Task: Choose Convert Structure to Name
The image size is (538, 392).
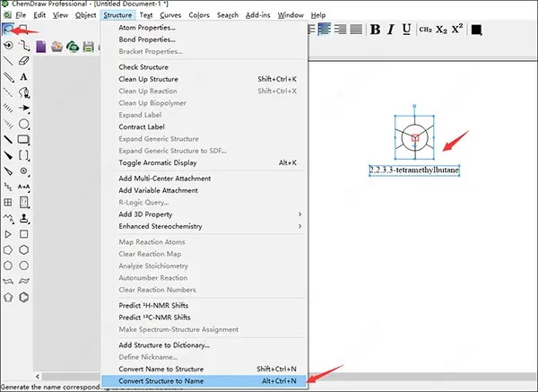Action: pos(204,380)
